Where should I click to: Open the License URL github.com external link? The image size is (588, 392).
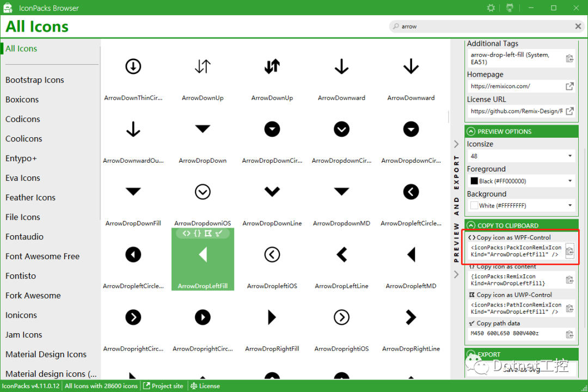coord(569,111)
